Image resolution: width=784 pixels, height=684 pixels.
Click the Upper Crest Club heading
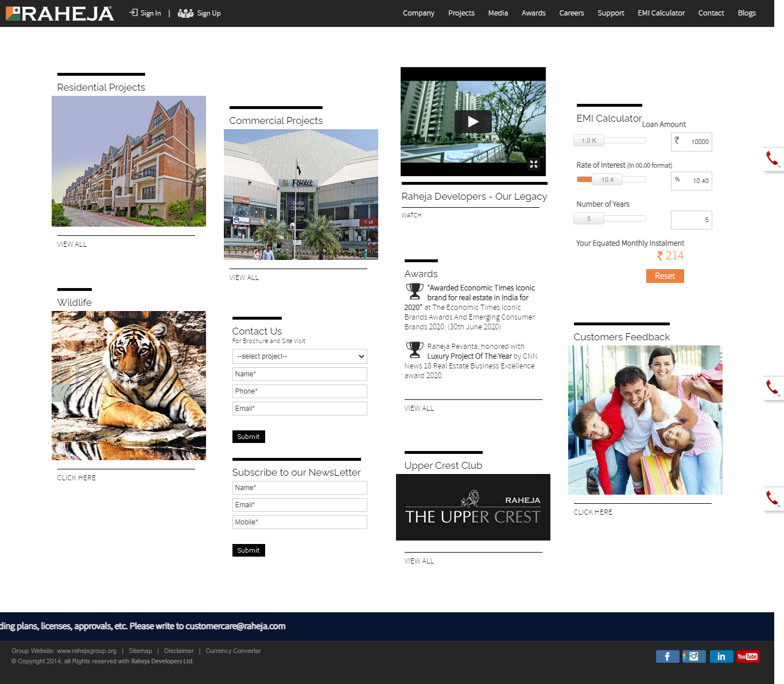(443, 465)
